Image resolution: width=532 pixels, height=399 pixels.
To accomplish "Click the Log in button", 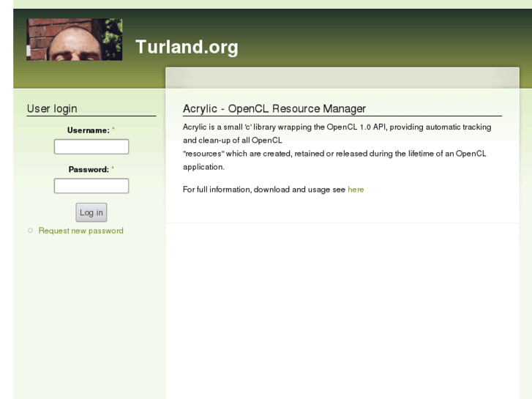I will coord(91,212).
